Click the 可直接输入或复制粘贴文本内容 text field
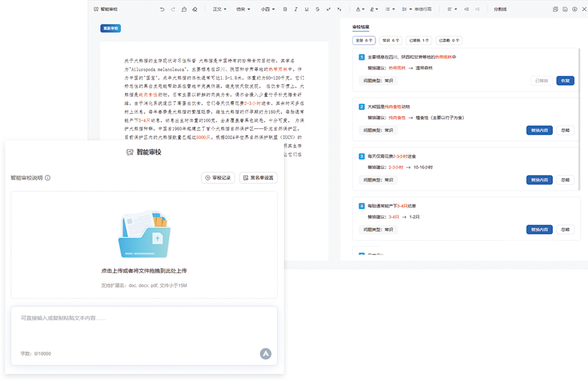 [144, 326]
